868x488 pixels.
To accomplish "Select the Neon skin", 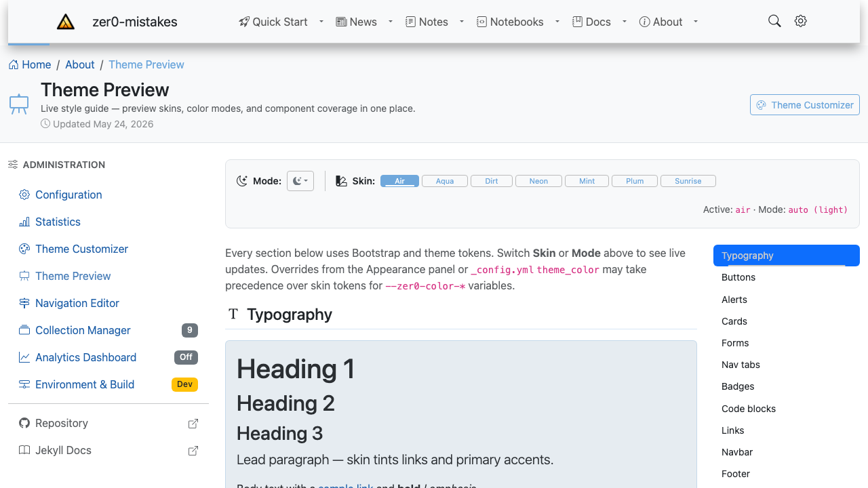I will click(539, 181).
